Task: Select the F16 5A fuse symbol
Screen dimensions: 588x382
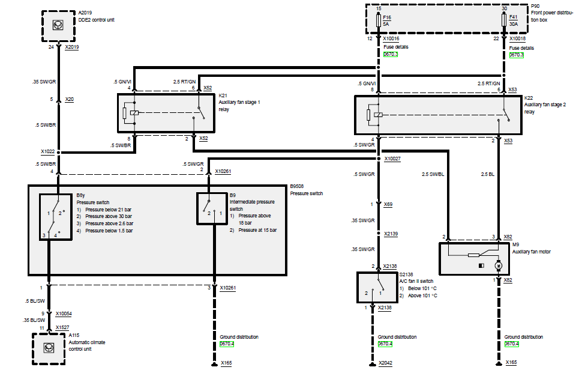Action: click(379, 20)
